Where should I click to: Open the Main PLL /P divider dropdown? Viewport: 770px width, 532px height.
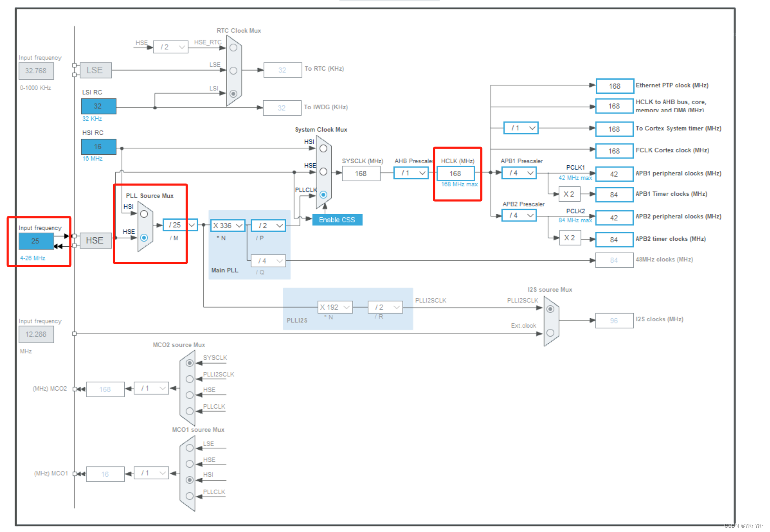269,225
